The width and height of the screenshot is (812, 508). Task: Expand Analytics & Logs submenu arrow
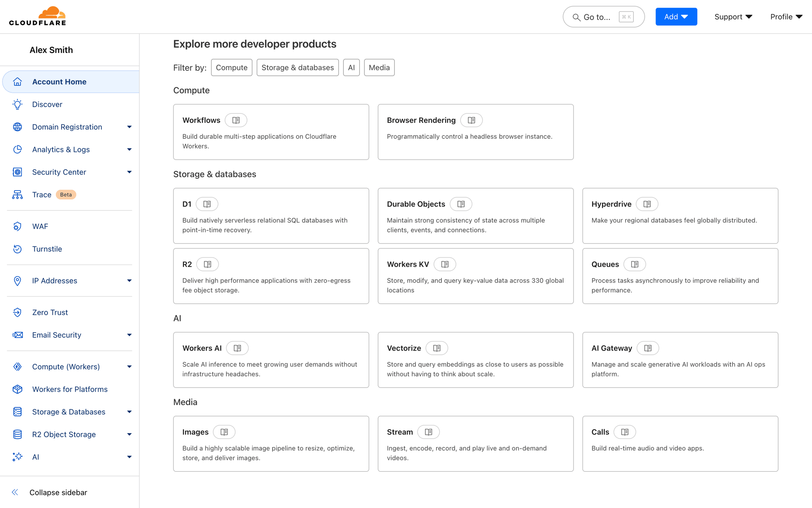(129, 149)
